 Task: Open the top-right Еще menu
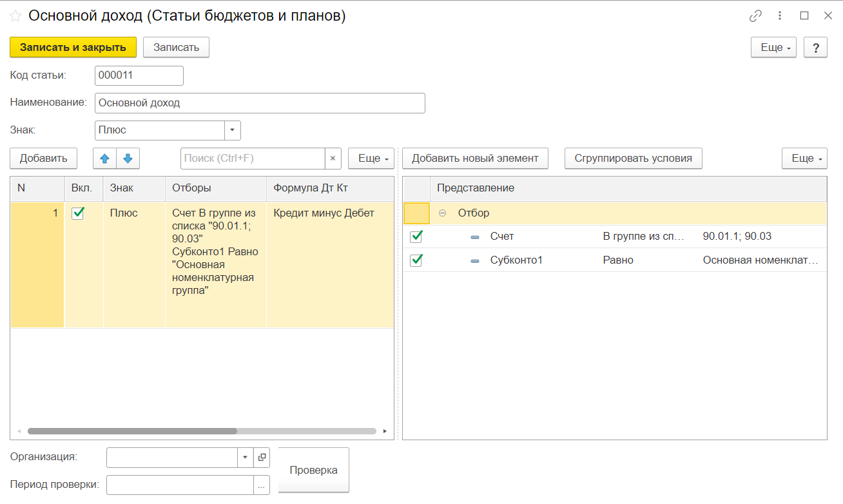(774, 47)
